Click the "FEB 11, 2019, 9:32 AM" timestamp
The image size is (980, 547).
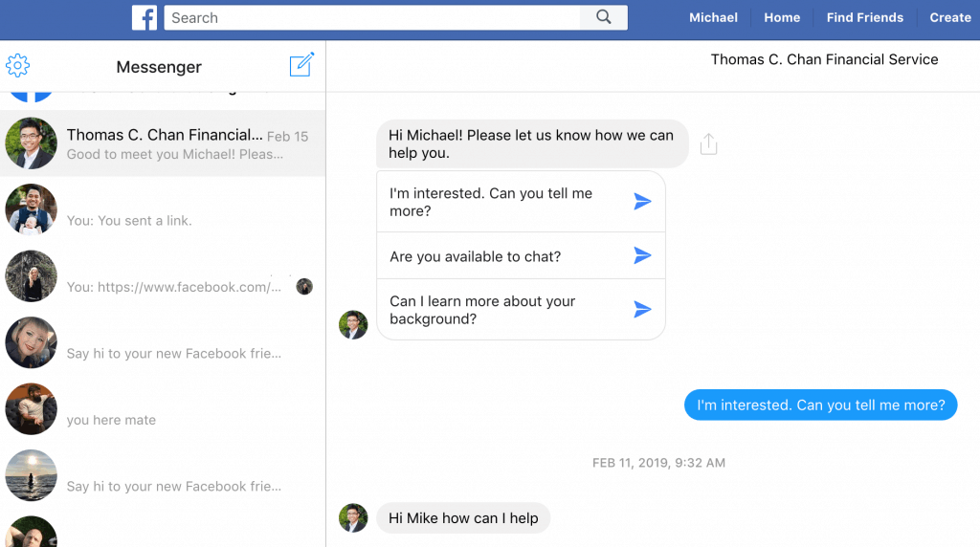tap(658, 463)
